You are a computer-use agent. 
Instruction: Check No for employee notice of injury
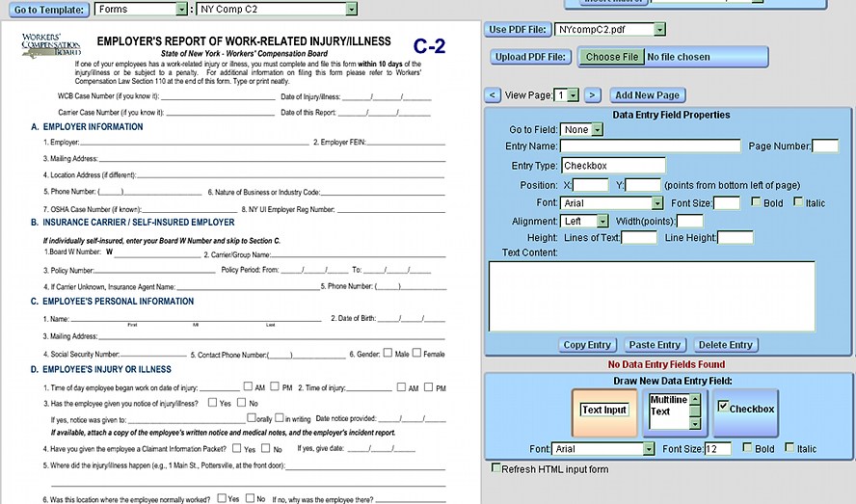241,403
